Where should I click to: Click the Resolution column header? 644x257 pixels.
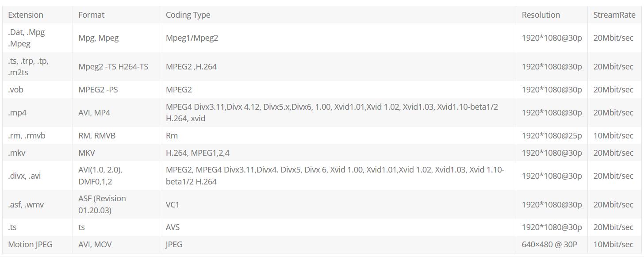point(541,15)
